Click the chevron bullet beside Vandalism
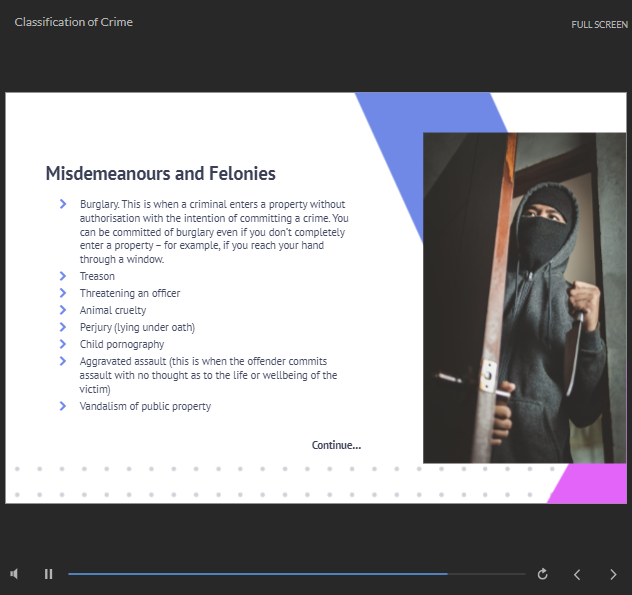 (64, 406)
